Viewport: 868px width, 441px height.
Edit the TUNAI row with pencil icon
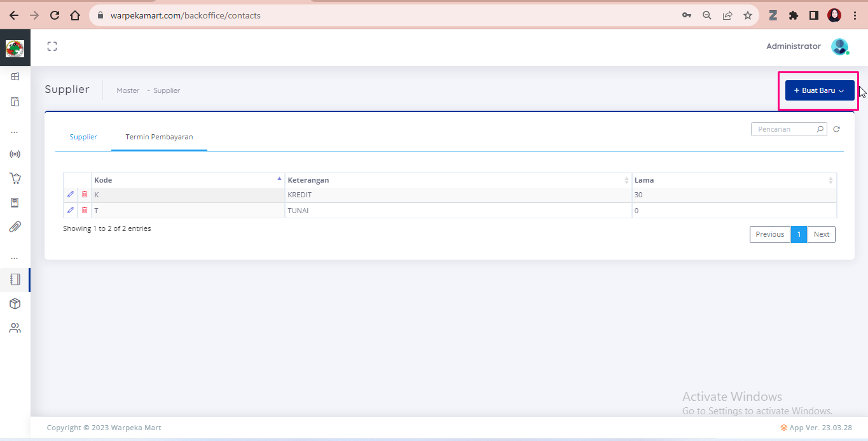[71, 210]
